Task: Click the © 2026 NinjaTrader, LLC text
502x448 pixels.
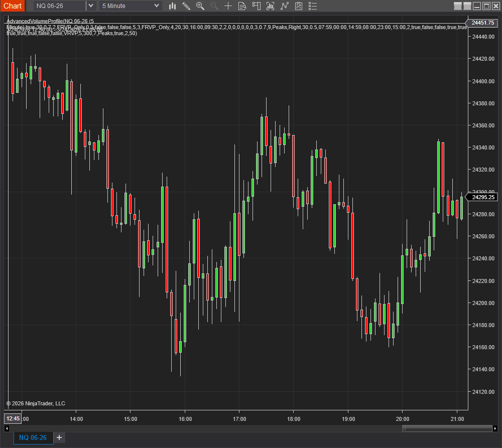Action: [x=36, y=403]
